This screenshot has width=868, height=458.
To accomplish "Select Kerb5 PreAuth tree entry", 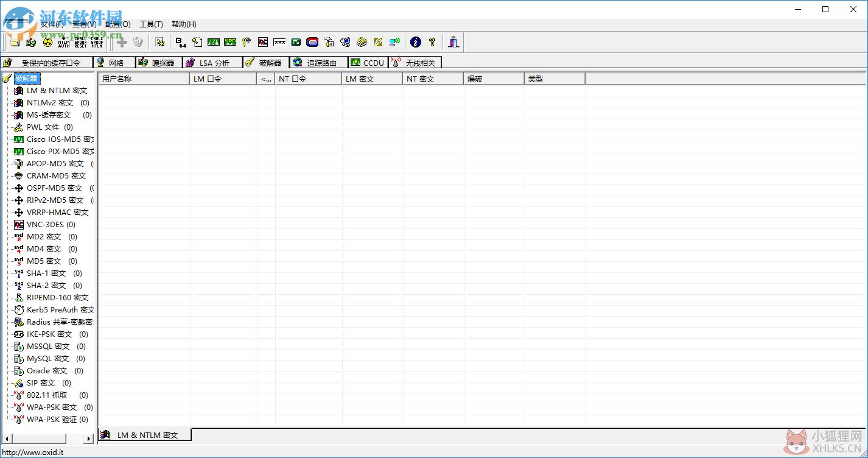I will pyautogui.click(x=60, y=310).
